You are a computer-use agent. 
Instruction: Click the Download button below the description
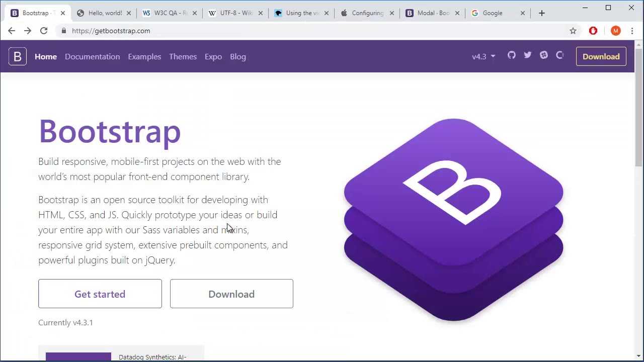[x=231, y=294]
